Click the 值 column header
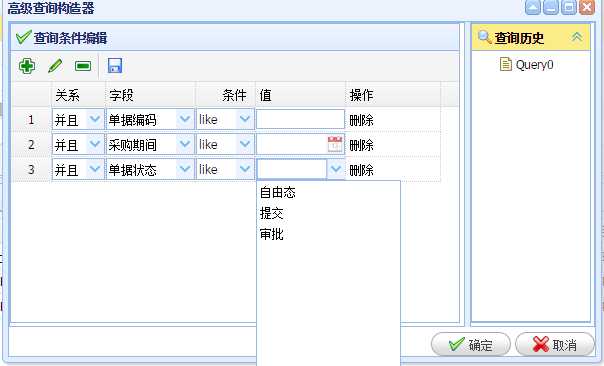Screen dimensions: 604x366 [300, 95]
